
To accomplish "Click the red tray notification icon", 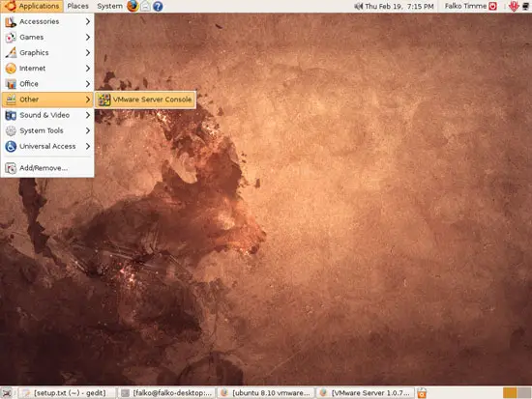I will tap(514, 6).
